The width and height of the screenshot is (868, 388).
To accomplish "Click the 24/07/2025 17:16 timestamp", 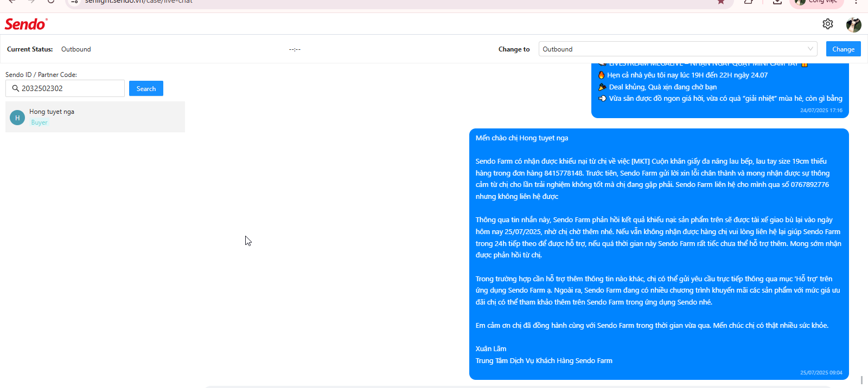I will tap(821, 111).
